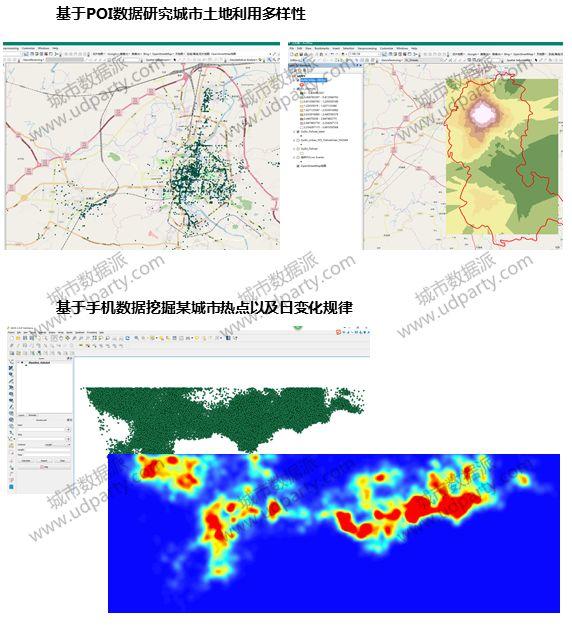Click New document icon in right ArcMap

coord(291,54)
